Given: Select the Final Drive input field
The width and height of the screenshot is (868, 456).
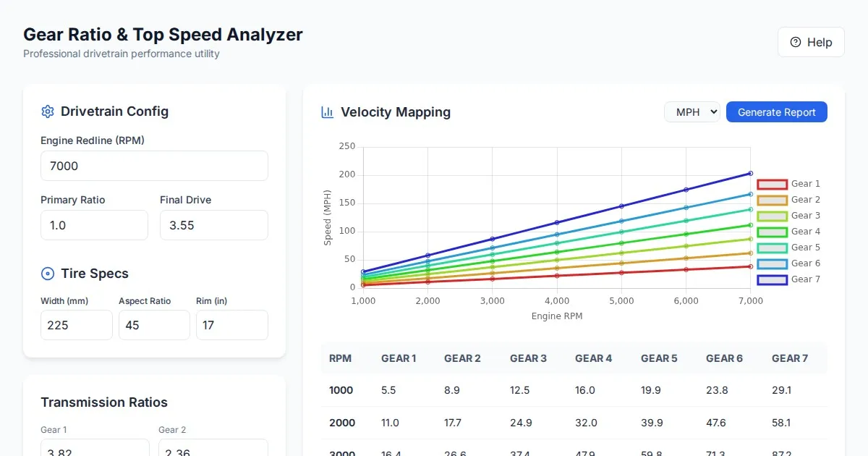Looking at the screenshot, I should point(213,225).
